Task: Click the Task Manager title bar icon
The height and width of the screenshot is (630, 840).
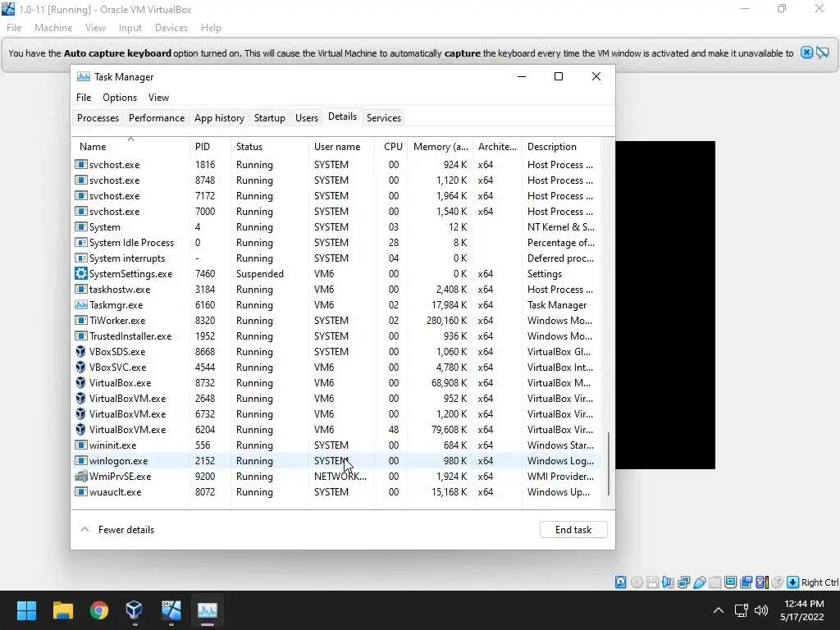Action: click(83, 76)
